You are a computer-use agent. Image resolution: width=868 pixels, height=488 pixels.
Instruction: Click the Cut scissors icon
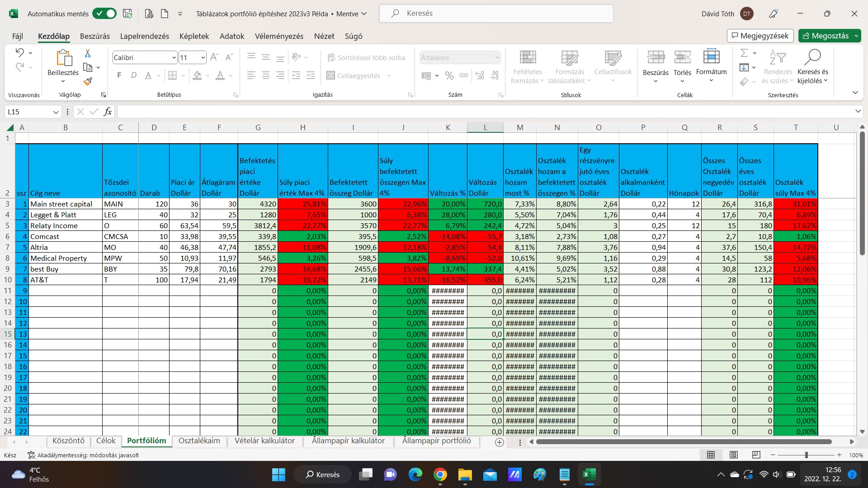[88, 53]
